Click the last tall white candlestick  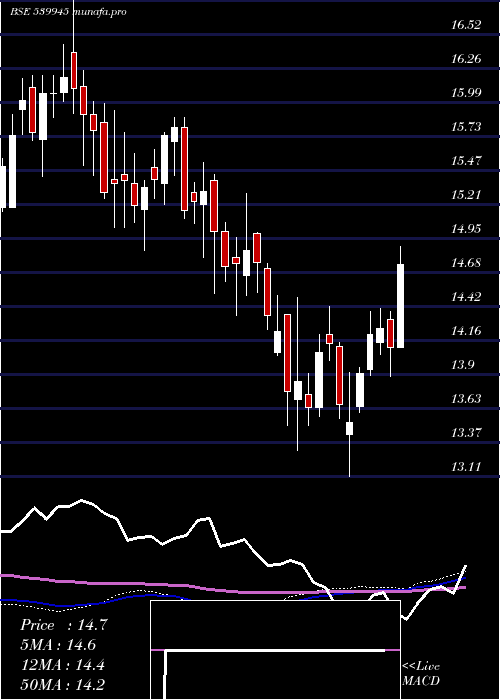pos(400,306)
